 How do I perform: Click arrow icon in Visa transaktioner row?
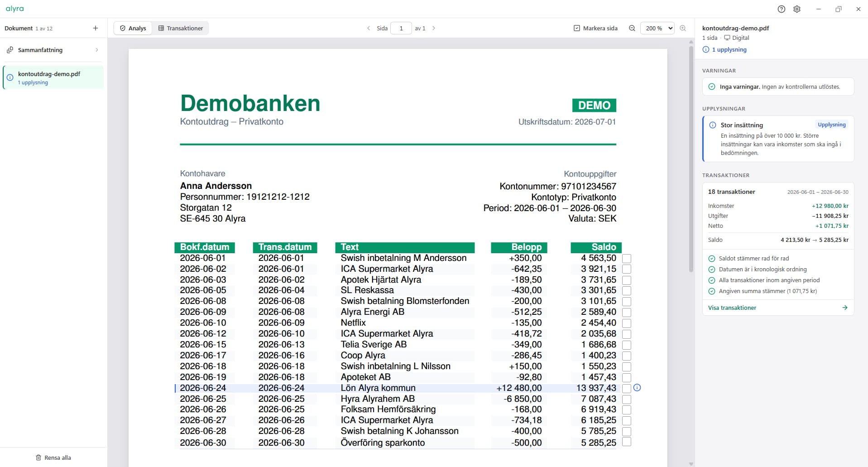(845, 308)
